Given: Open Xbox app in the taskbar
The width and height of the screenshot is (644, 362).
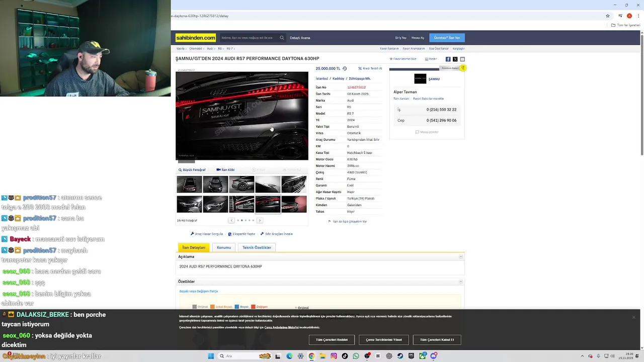Looking at the screenshot, I should coord(422,356).
